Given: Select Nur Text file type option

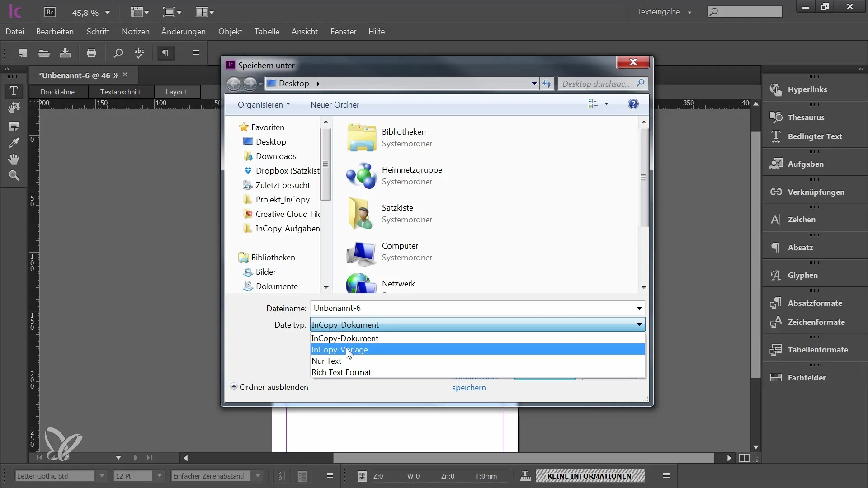Looking at the screenshot, I should tap(326, 361).
